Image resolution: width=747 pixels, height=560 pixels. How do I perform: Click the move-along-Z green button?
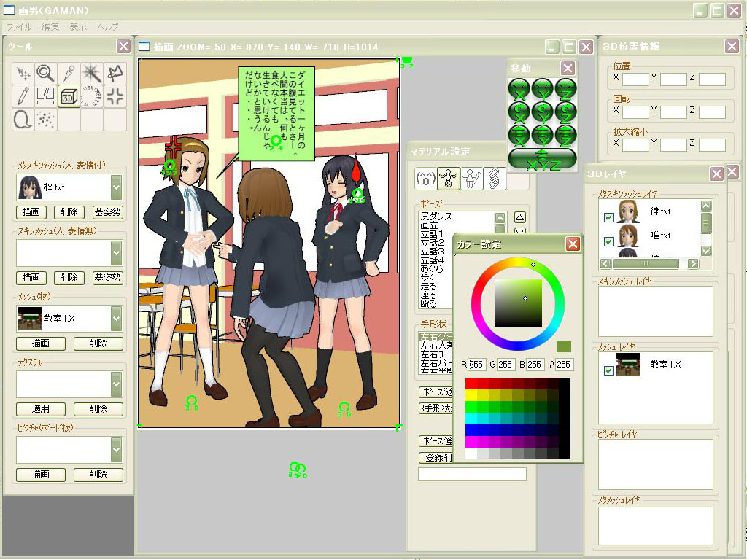pyautogui.click(x=566, y=89)
